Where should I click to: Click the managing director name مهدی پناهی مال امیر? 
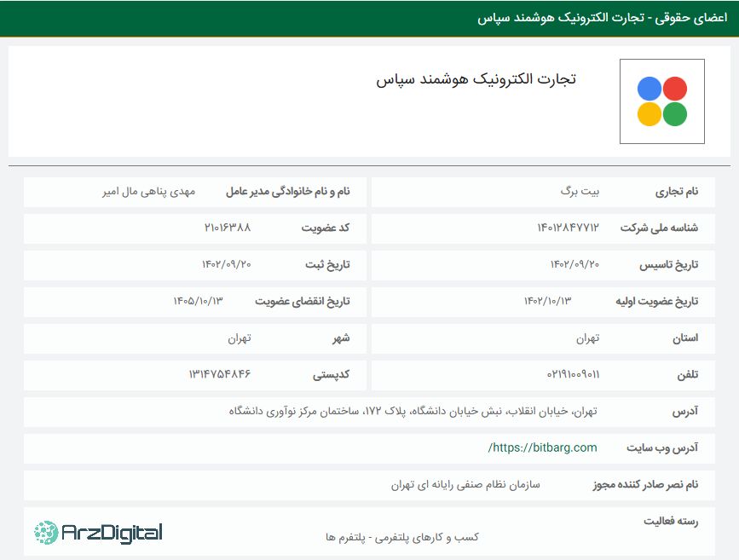click(148, 192)
